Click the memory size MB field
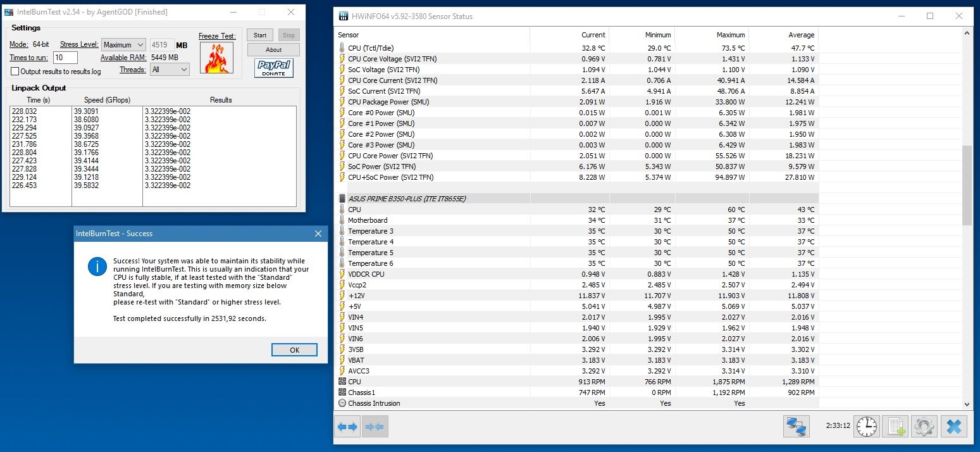Viewport: 980px width, 452px height. click(161, 45)
